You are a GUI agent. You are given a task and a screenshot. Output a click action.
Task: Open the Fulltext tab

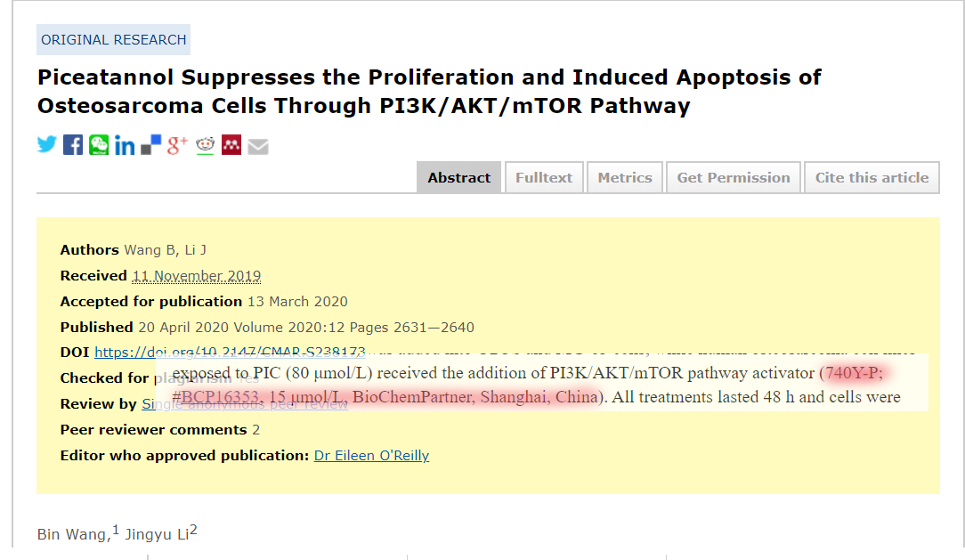(x=544, y=177)
